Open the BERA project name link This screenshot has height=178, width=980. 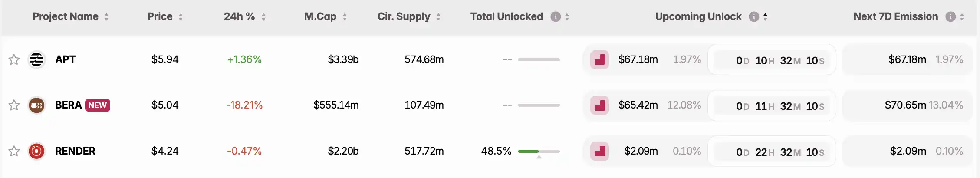[x=68, y=105]
